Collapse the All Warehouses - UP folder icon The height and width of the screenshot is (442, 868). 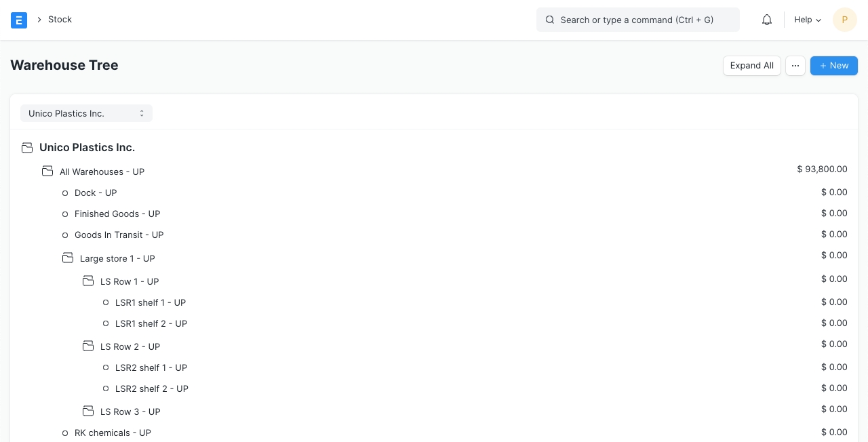point(47,172)
